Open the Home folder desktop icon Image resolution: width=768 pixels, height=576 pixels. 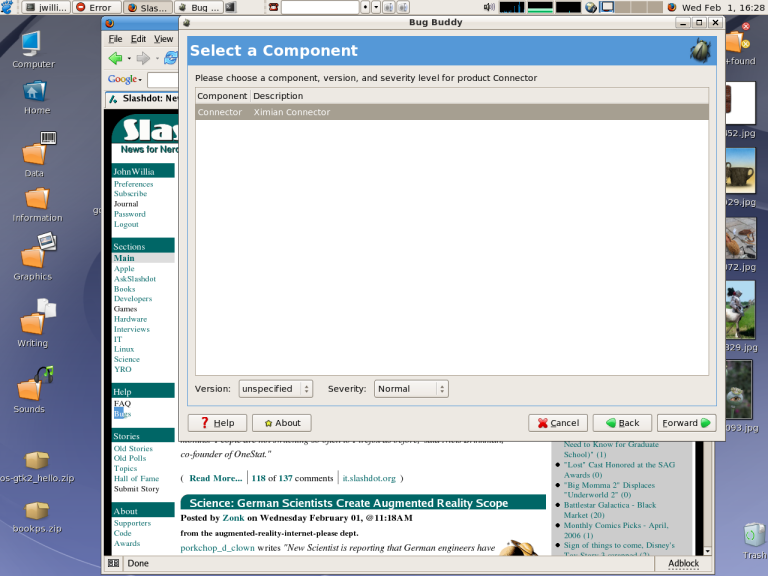click(x=37, y=97)
